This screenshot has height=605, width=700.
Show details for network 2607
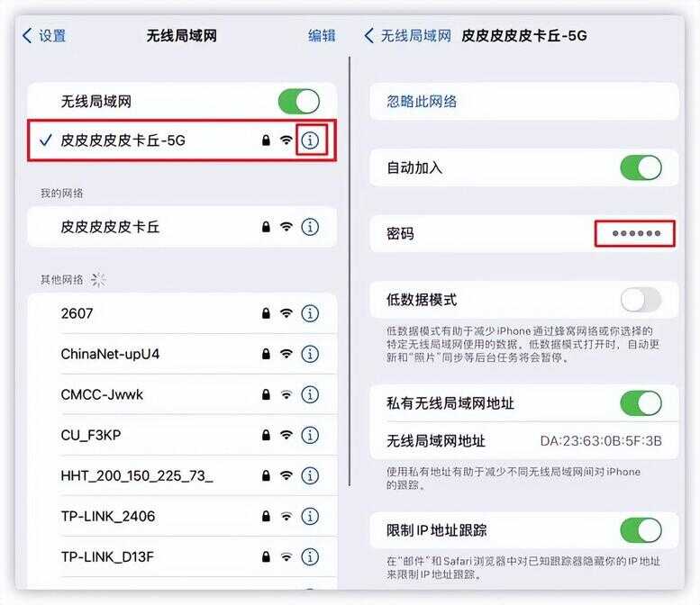pos(310,313)
